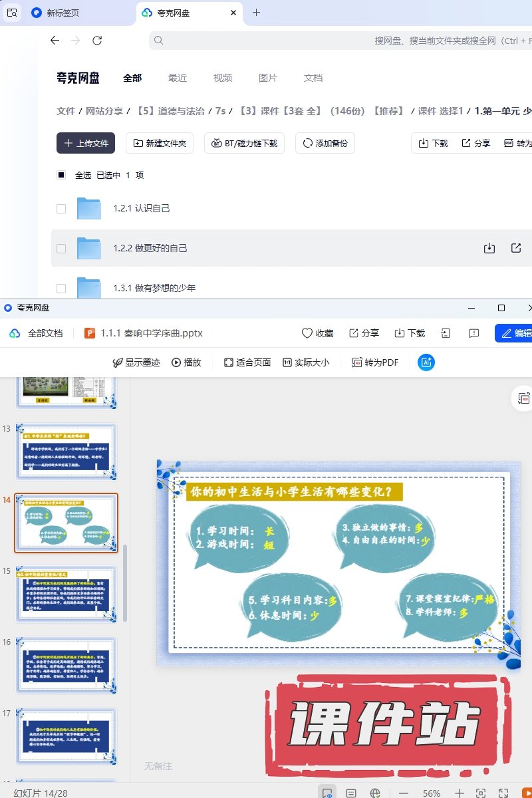Image resolution: width=532 pixels, height=798 pixels.
Task: Select slide 15 thumbnail
Action: tap(67, 594)
